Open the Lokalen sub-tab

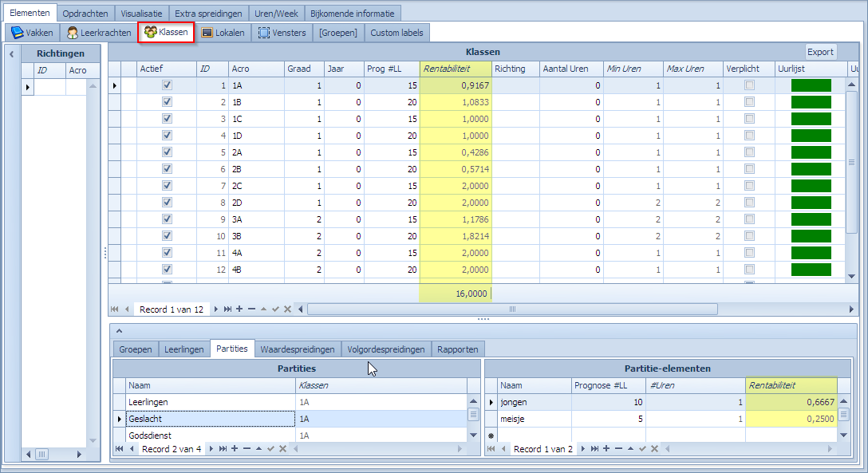223,33
